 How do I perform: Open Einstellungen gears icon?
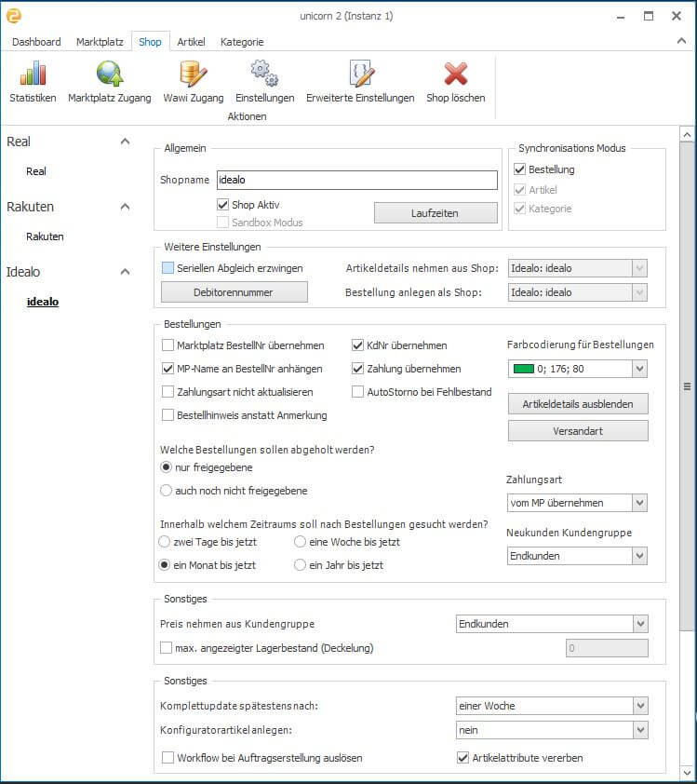(264, 74)
